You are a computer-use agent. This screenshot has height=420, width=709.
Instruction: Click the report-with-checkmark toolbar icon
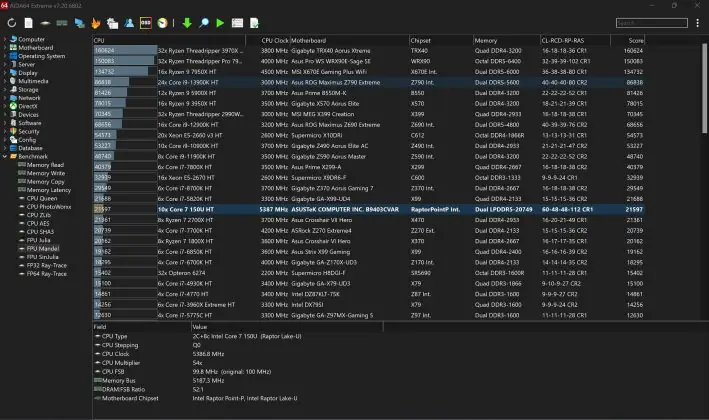255,23
